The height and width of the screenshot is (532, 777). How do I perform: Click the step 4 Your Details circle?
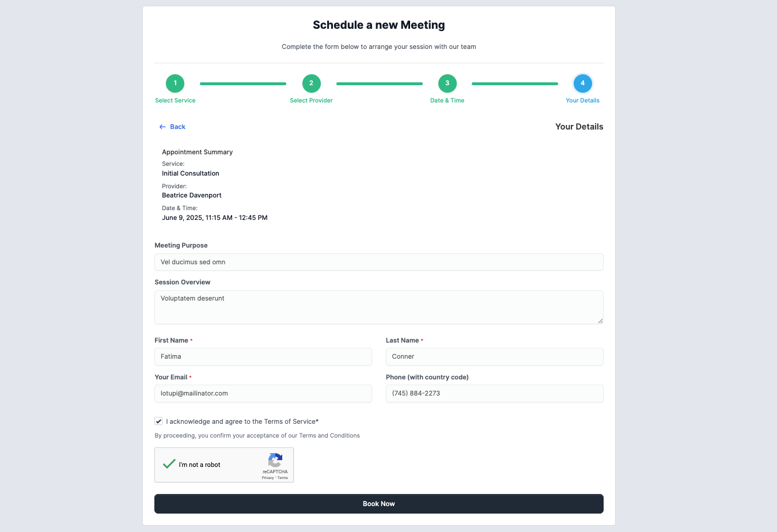tap(582, 83)
